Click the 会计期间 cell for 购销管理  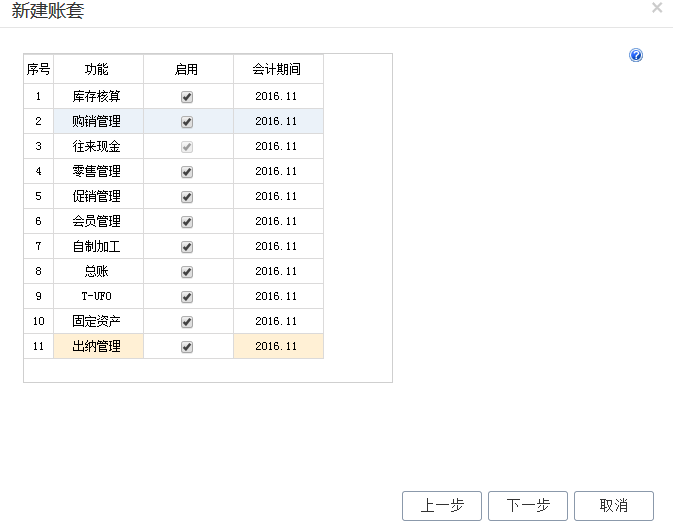tap(277, 122)
